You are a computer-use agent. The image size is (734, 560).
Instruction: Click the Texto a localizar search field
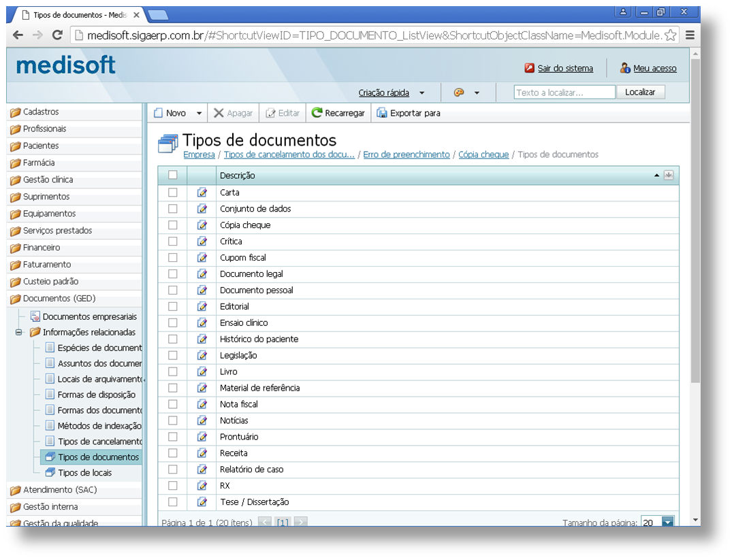564,93
